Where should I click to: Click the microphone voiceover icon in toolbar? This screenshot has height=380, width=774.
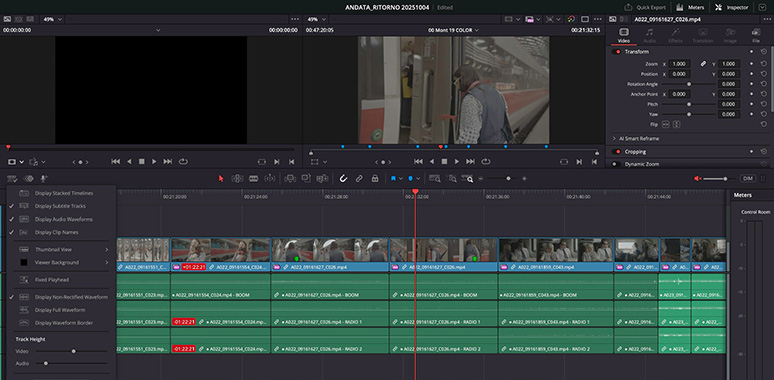(44, 178)
